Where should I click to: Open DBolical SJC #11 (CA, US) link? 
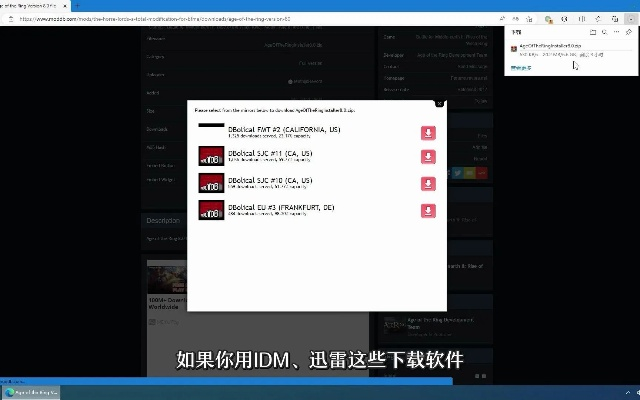click(x=270, y=153)
